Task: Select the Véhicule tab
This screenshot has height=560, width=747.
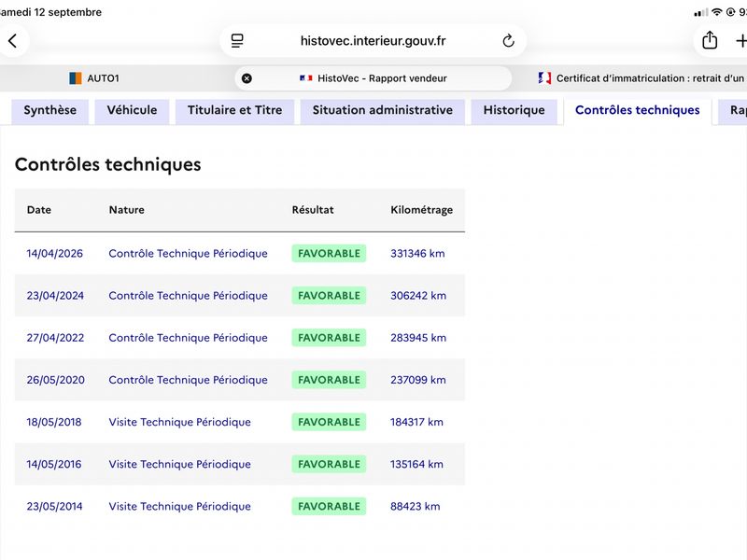Action: tap(132, 110)
